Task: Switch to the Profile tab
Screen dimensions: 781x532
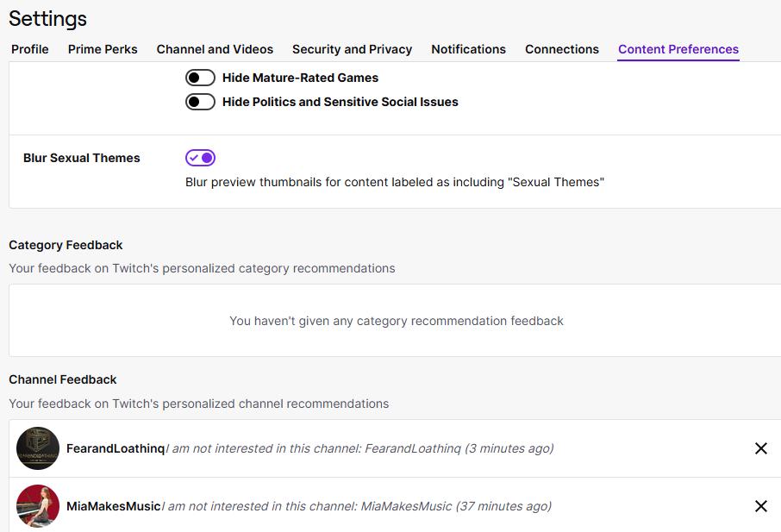Action: (29, 49)
